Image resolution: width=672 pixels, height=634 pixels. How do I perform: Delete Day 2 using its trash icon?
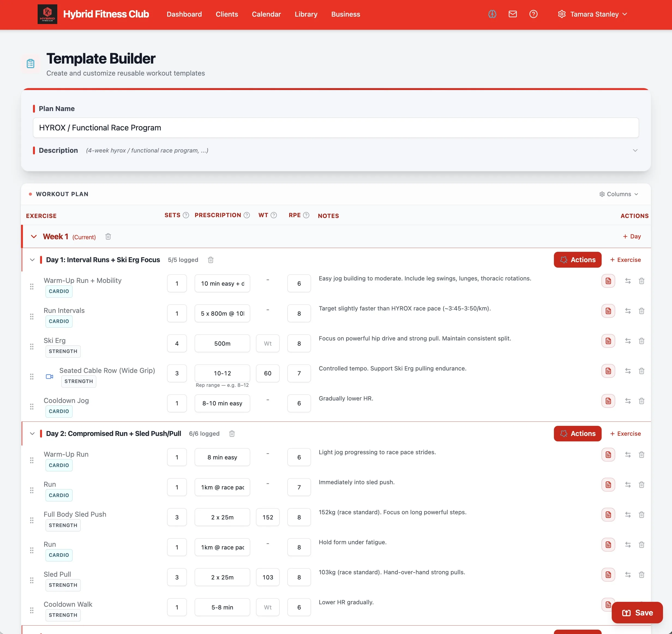tap(232, 433)
